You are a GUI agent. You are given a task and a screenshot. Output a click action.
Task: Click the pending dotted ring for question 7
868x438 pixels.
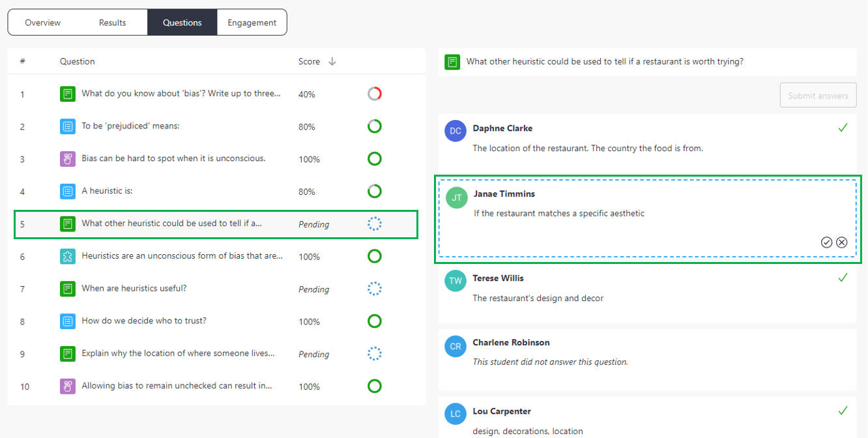pyautogui.click(x=375, y=289)
